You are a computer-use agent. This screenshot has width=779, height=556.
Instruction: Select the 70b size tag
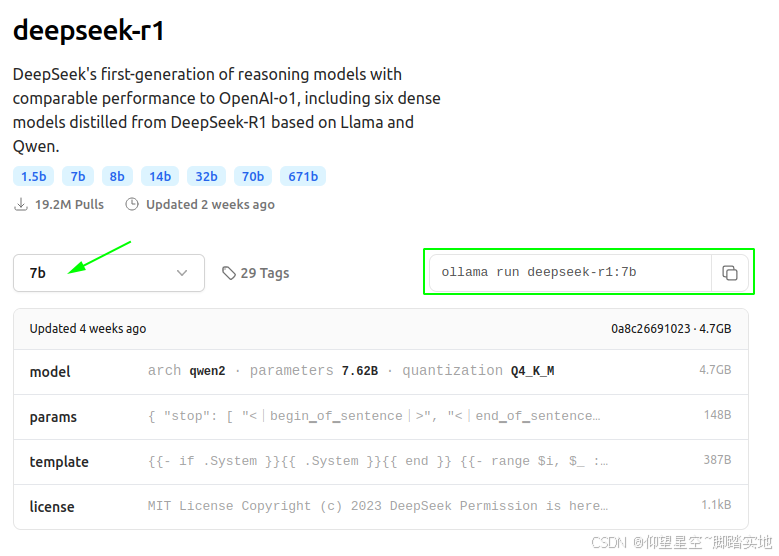(x=253, y=176)
